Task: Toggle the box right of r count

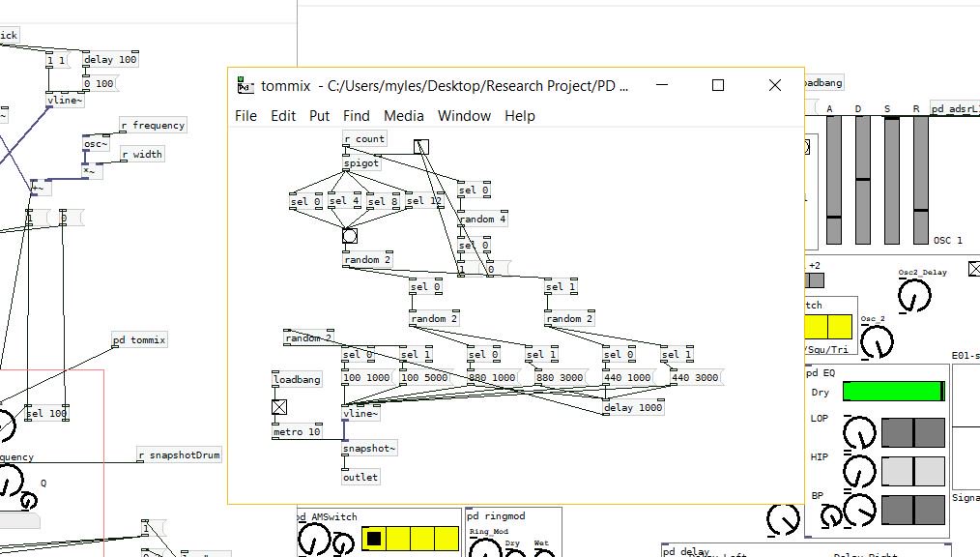Action: [421, 147]
